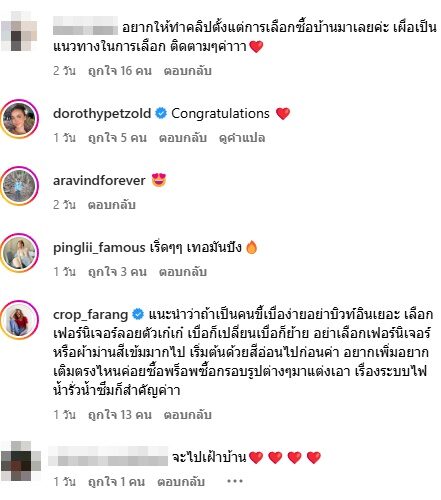Reply to aravindforever's emoji comment

[x=111, y=205]
